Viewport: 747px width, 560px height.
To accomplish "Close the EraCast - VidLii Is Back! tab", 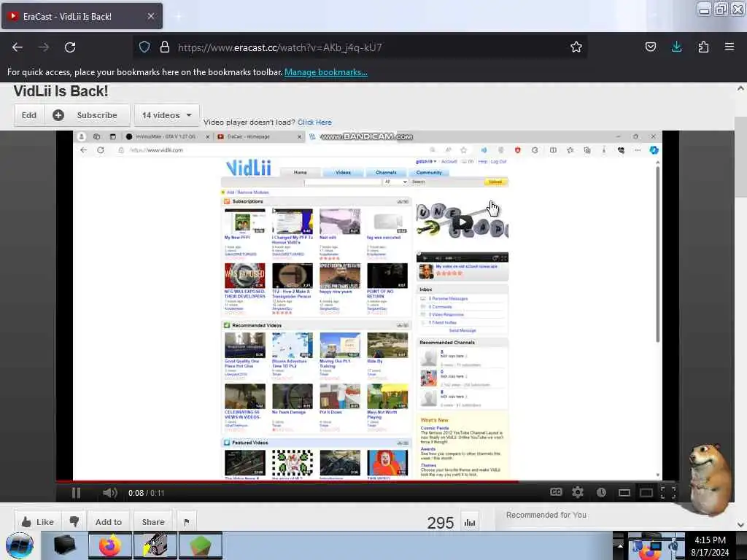I will point(150,16).
